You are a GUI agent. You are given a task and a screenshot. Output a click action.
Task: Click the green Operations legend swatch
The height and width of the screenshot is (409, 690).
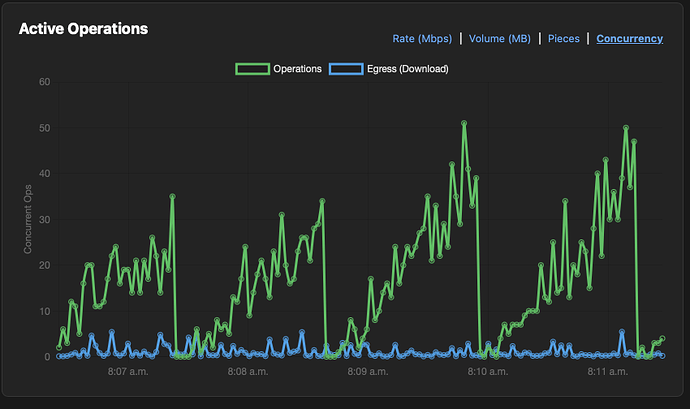coord(252,69)
